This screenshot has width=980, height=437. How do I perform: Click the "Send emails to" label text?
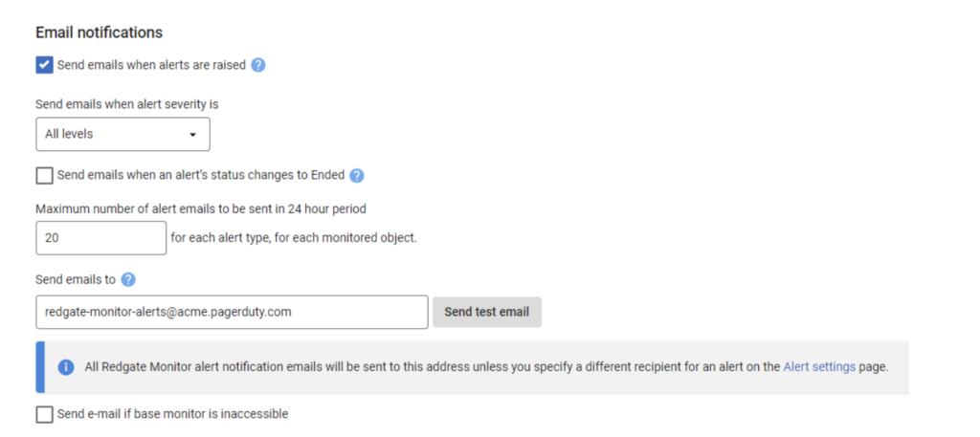75,280
